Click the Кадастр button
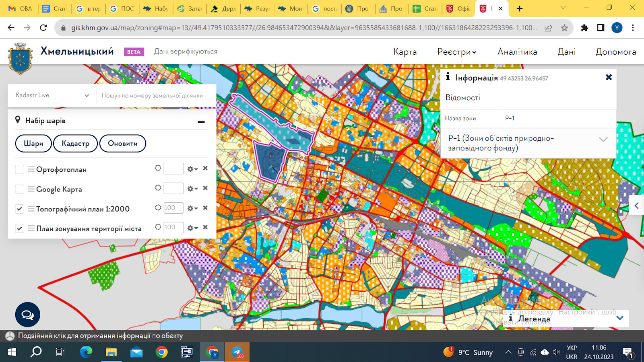Screen dimensions: 644x362 tap(75, 144)
